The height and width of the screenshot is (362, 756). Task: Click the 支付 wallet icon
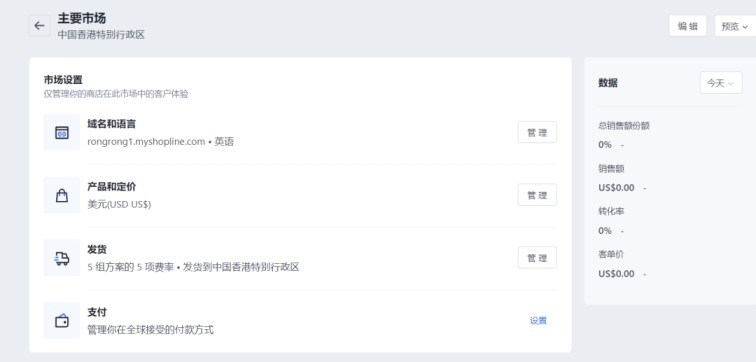click(62, 321)
